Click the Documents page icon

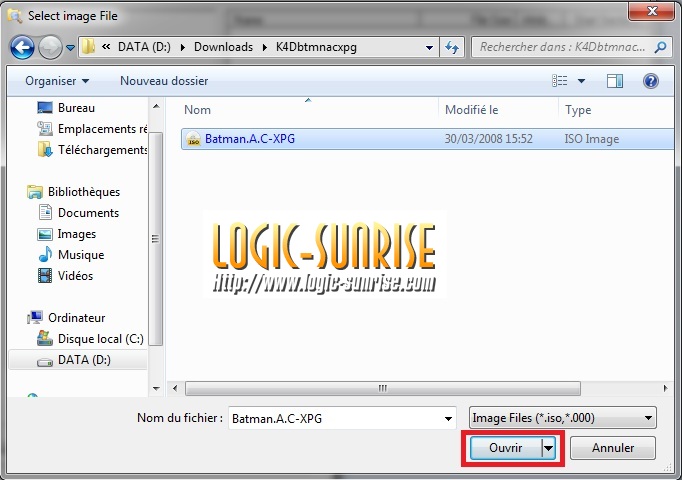45,213
